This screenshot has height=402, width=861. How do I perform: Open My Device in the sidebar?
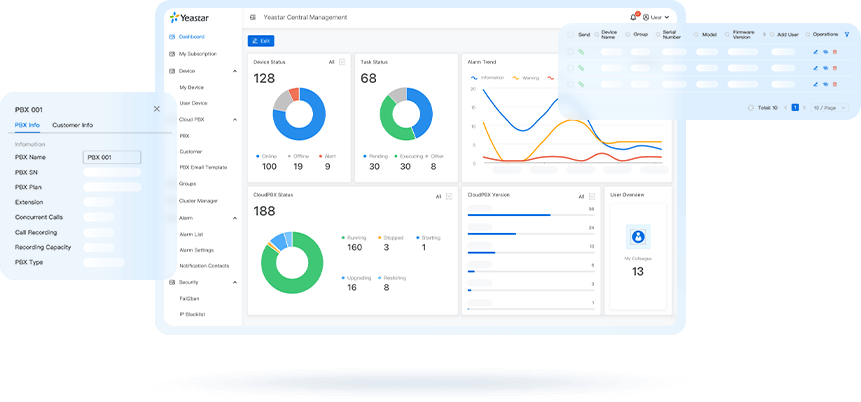(192, 87)
